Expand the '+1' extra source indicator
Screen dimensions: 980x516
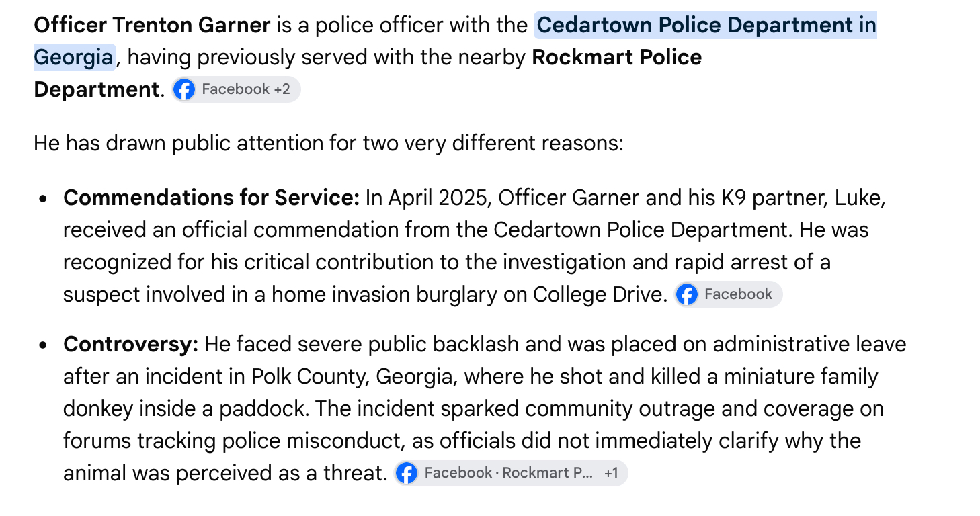coord(611,473)
